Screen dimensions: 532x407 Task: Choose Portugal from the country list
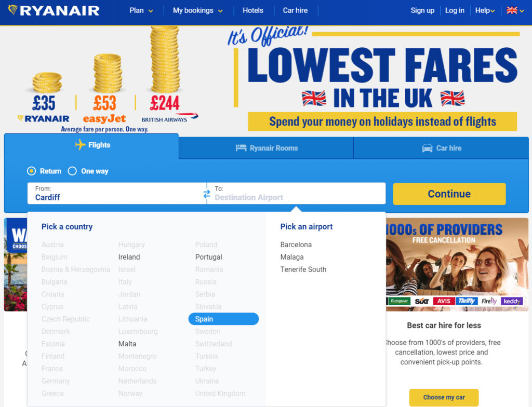(x=209, y=257)
